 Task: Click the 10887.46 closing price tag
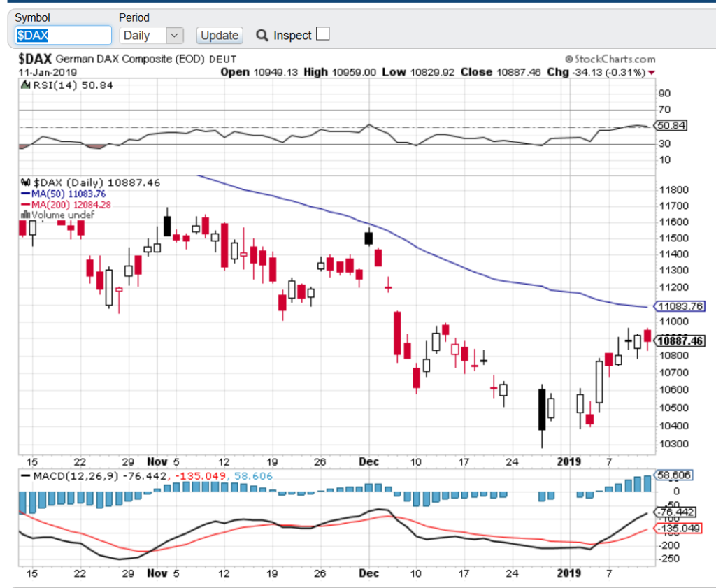click(680, 340)
